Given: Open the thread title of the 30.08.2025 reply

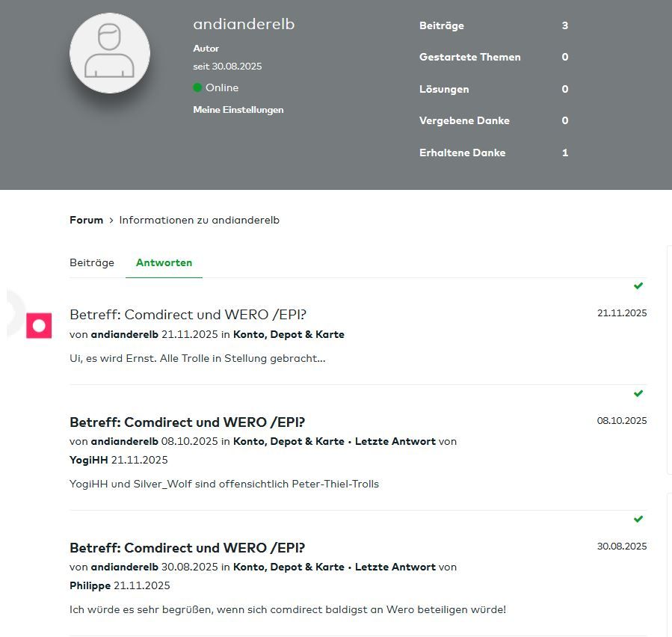Looking at the screenshot, I should pos(187,547).
